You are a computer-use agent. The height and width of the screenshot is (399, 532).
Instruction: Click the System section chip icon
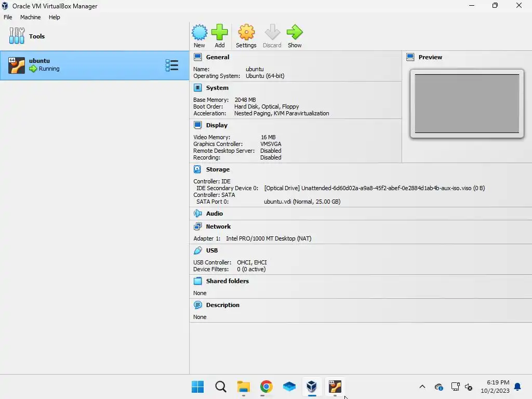coord(197,87)
